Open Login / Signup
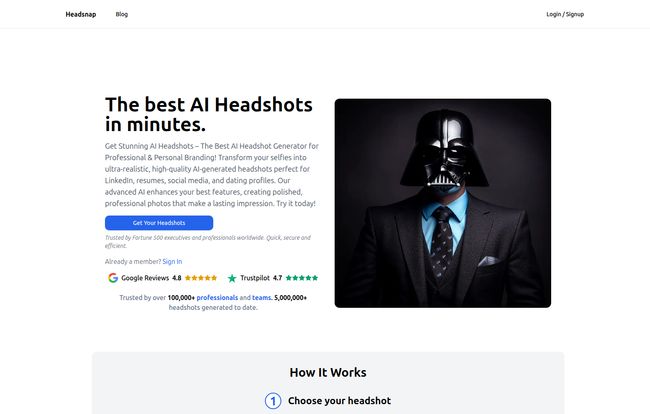The image size is (650, 414). (x=565, y=14)
